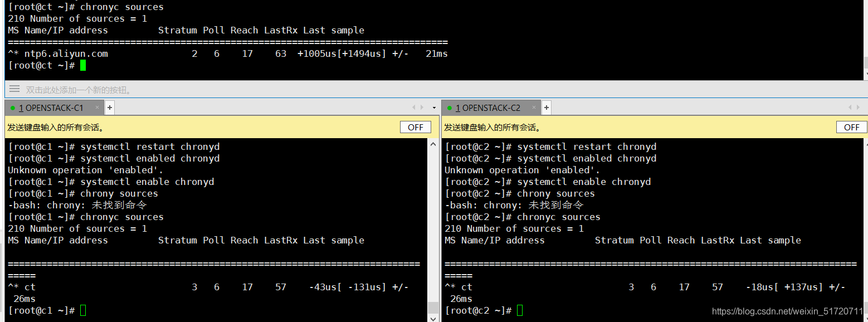Click '发送键盘输入的所有会话。' message in the C2 pane
Image resolution: width=868 pixels, height=322 pixels.
492,128
